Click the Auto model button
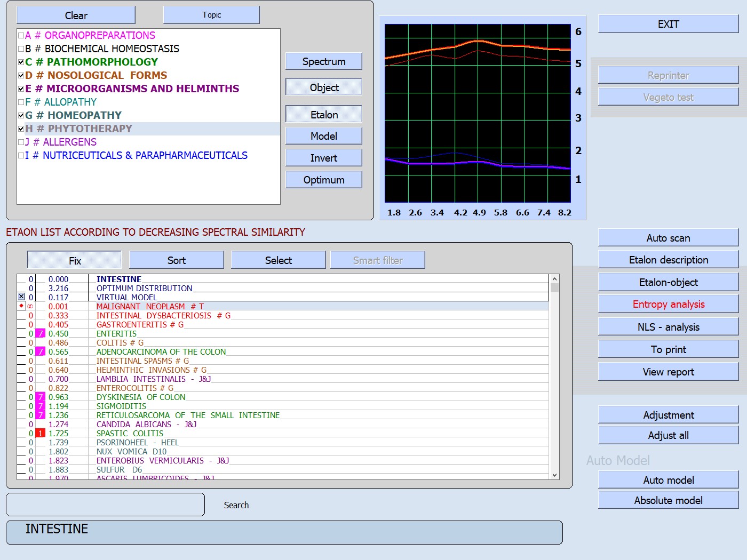This screenshot has width=747, height=560. (668, 480)
